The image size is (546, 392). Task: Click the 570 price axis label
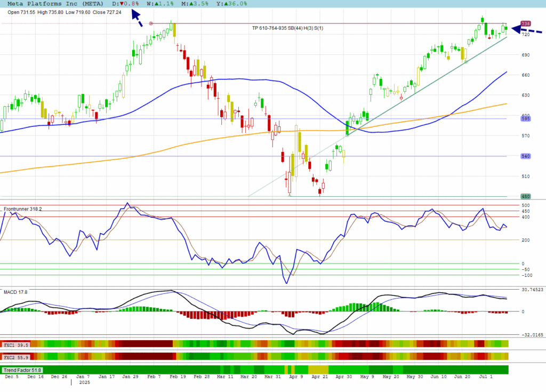click(x=525, y=136)
